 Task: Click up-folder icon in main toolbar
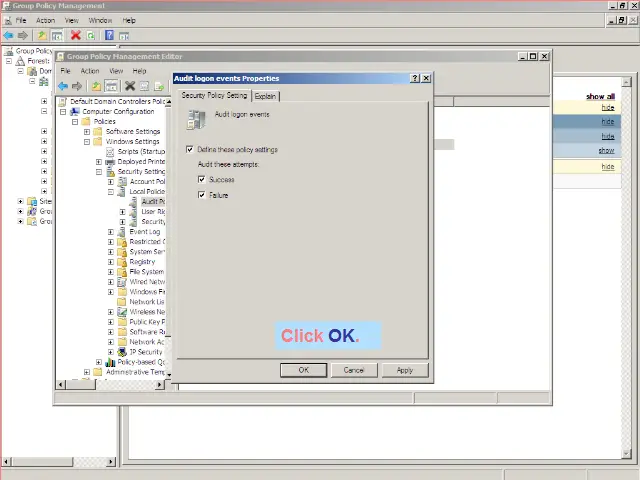pos(42,36)
